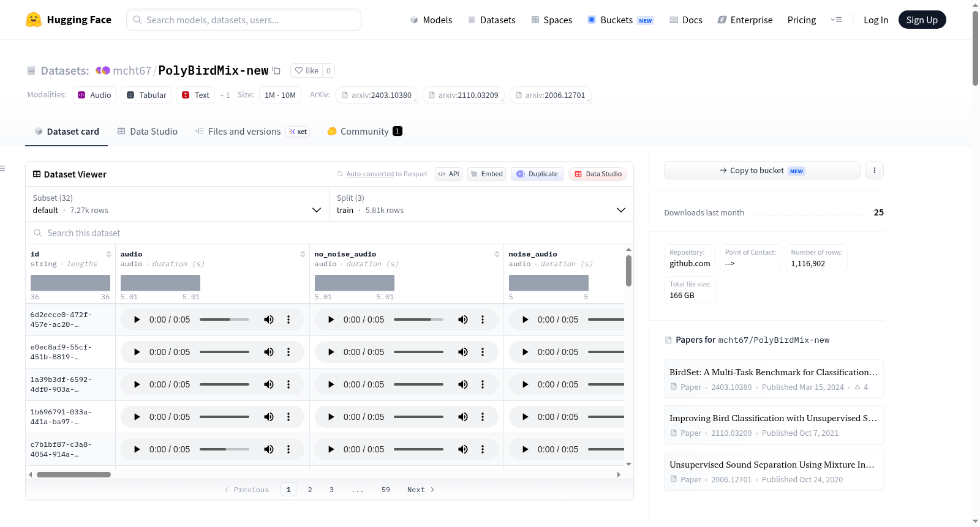The width and height of the screenshot is (980, 527).
Task: Click the Hugging Face logo icon
Action: (x=34, y=20)
